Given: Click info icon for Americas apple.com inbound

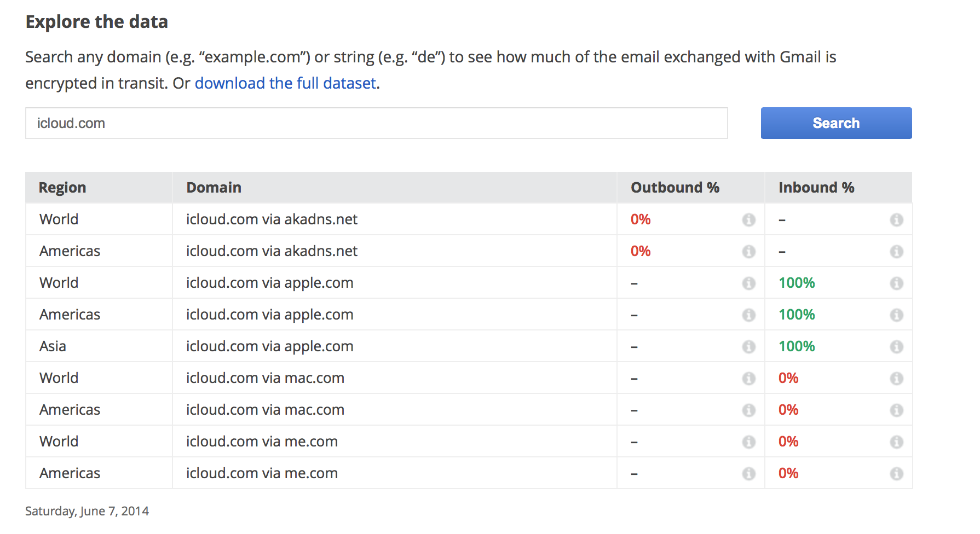Looking at the screenshot, I should (x=896, y=315).
